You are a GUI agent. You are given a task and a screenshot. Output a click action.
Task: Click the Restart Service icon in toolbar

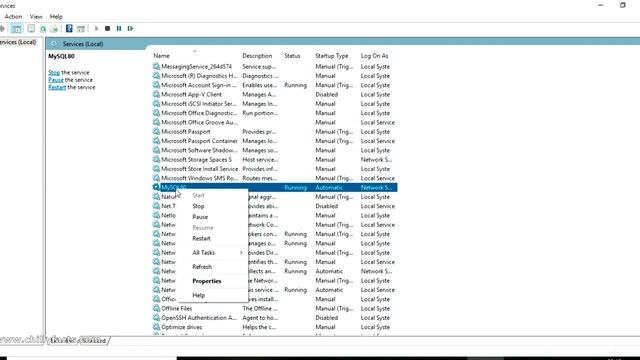click(130, 29)
